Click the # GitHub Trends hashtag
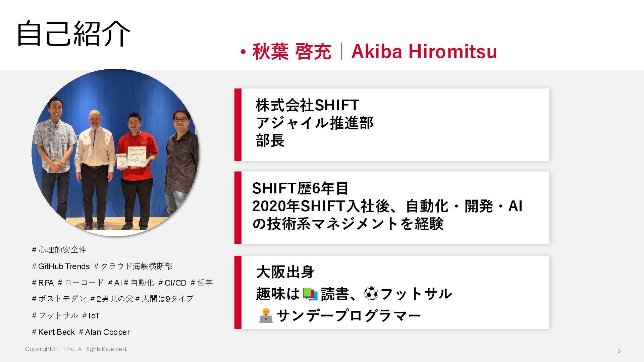This screenshot has width=644, height=362. tap(61, 266)
